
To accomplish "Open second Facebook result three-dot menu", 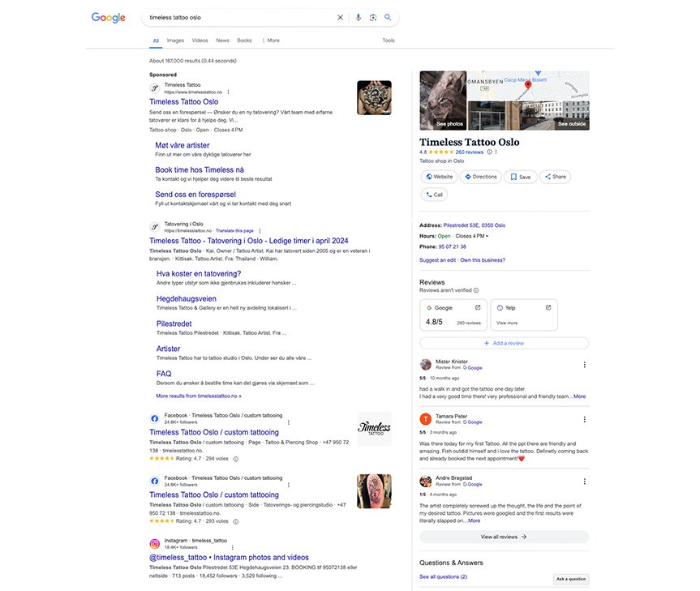I will (289, 485).
